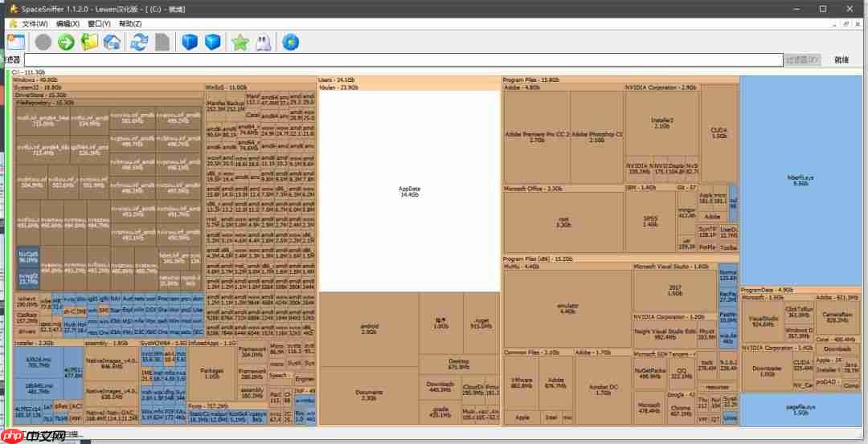Select the CUDA 1.0Gb block

(x=719, y=133)
